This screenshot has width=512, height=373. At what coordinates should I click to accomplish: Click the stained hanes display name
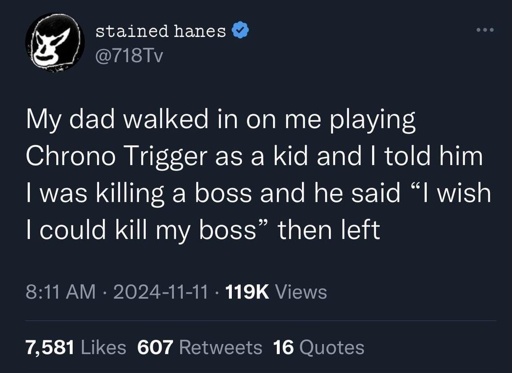(x=161, y=32)
